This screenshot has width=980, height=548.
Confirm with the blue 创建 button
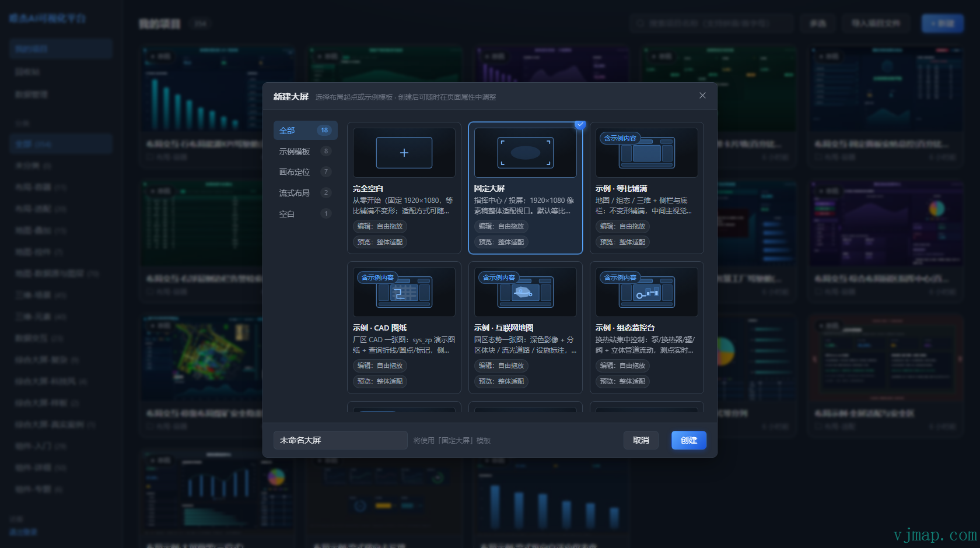689,440
